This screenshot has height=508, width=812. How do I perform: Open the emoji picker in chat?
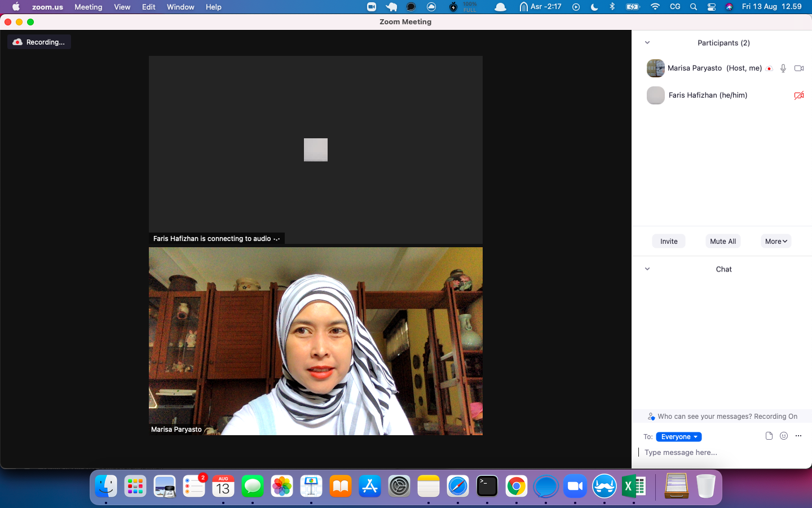tap(784, 436)
